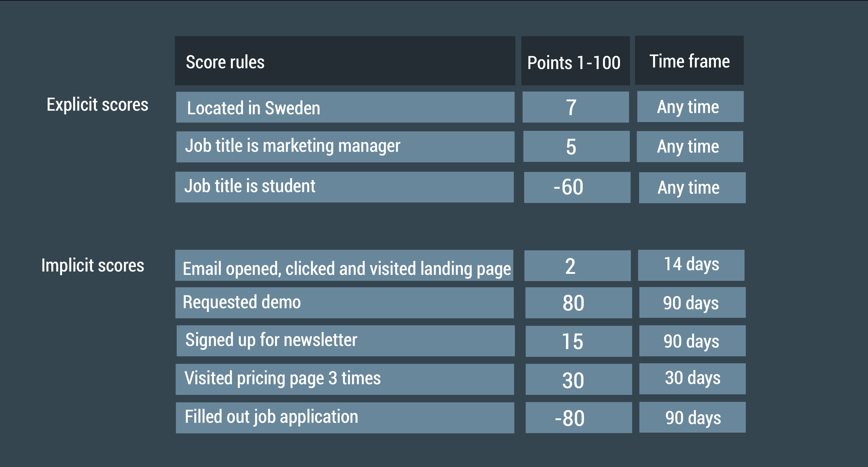Select the Score rules header cell
Image resolution: width=868 pixels, height=467 pixels.
pyautogui.click(x=345, y=61)
